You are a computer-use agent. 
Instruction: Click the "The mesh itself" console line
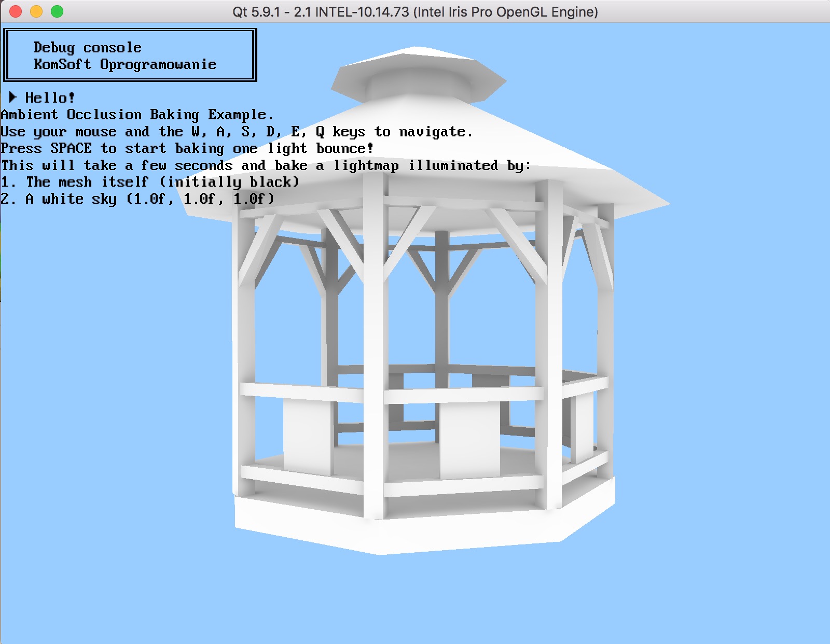pyautogui.click(x=149, y=182)
